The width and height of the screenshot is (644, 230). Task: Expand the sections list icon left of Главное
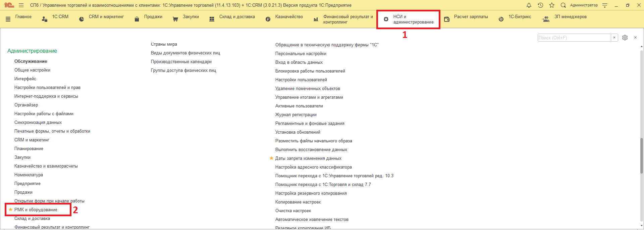coord(8,19)
